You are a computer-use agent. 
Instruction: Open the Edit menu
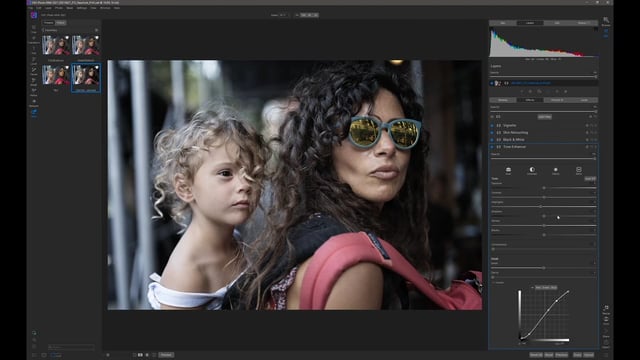pyautogui.click(x=39, y=8)
